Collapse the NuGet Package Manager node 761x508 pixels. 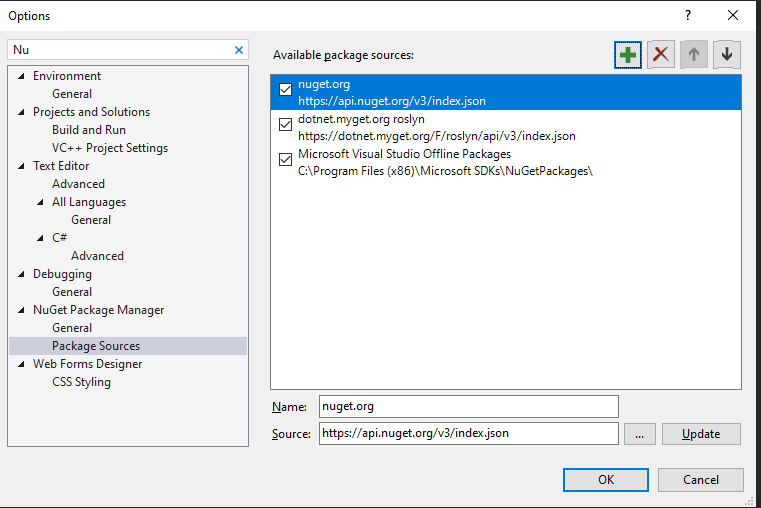click(x=22, y=310)
